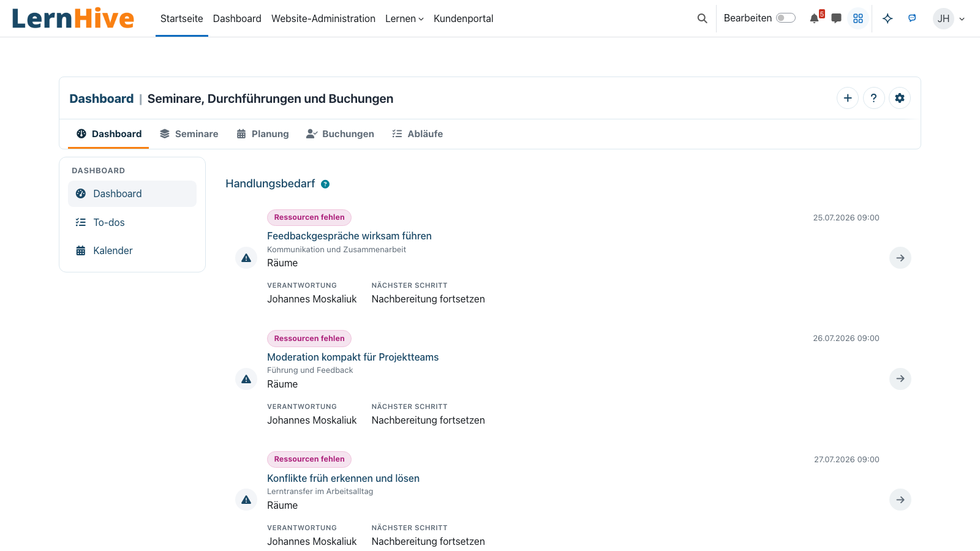Open the gear settings button

[900, 98]
